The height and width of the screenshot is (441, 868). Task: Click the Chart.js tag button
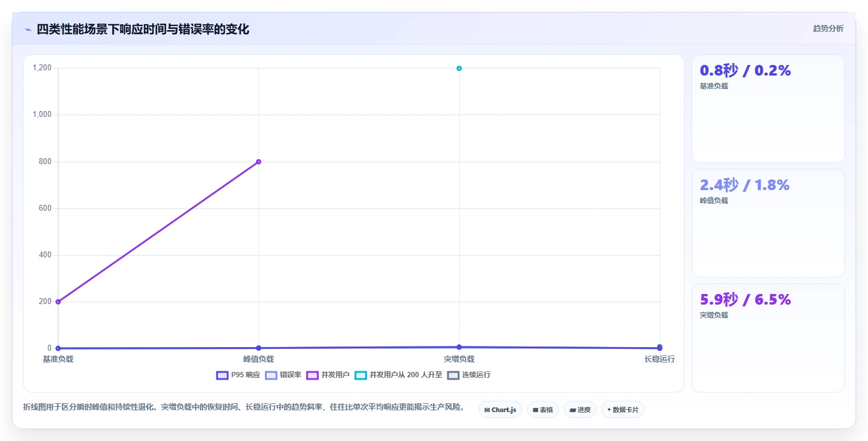(500, 410)
